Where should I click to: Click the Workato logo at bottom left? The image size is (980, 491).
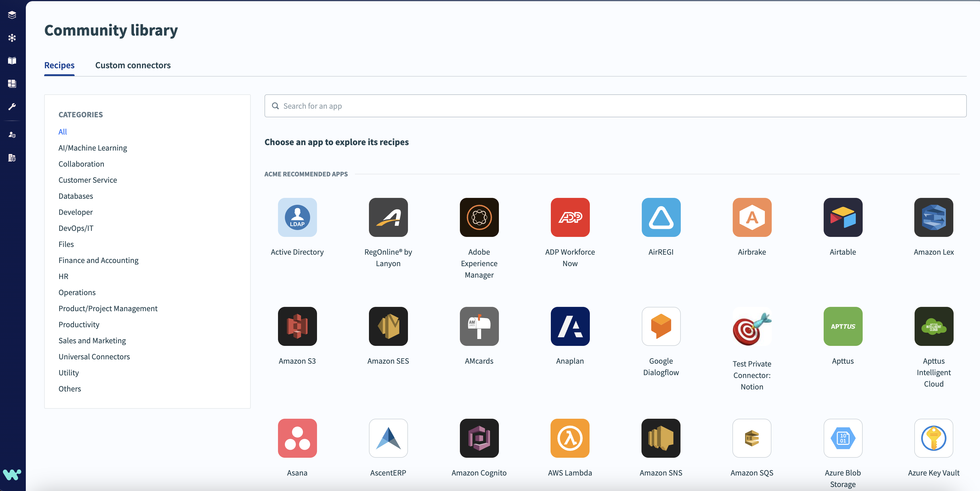pyautogui.click(x=12, y=474)
